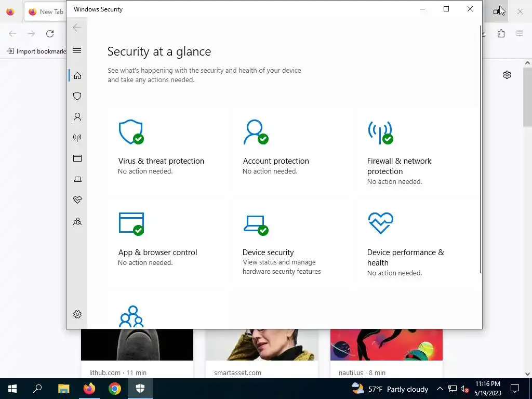532x399 pixels.
Task: Open Device security laptop sidebar icon
Action: coord(77,179)
